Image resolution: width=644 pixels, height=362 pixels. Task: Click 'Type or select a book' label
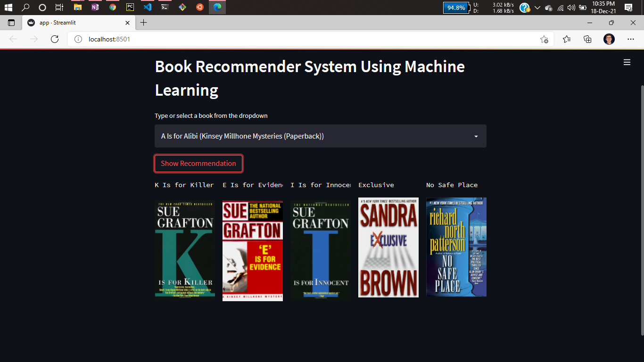211,115
